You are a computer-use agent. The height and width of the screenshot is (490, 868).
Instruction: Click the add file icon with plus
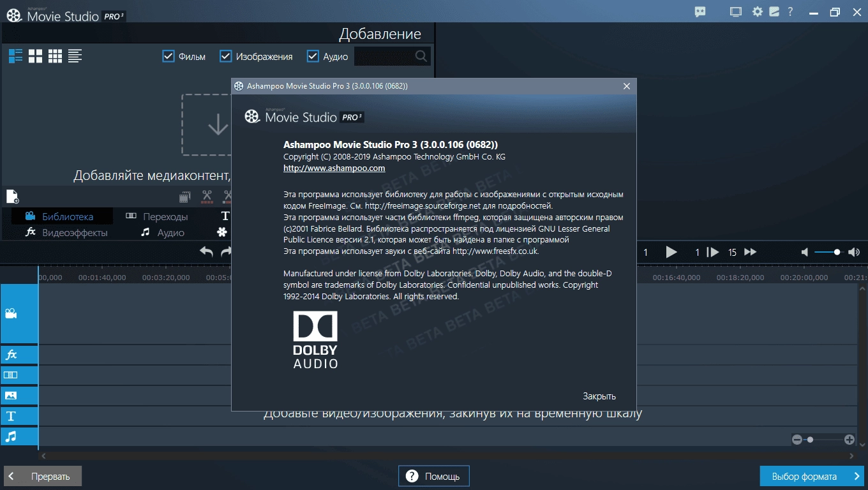coord(13,197)
